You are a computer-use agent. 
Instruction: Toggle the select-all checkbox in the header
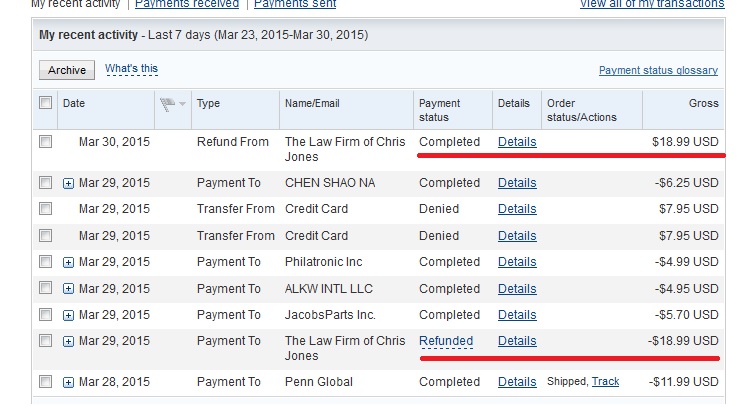[46, 103]
